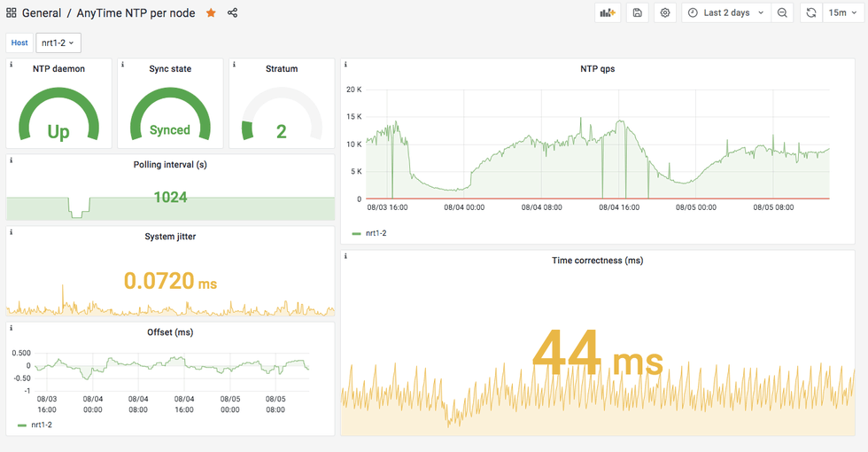Click the 44 ms time correctness value

(597, 355)
